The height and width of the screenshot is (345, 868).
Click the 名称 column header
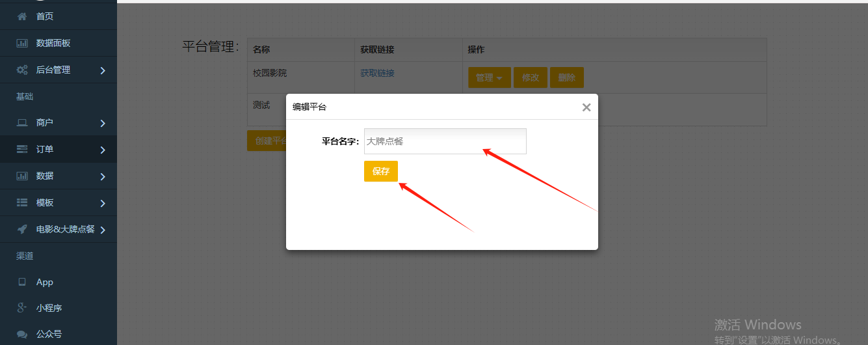tap(261, 49)
